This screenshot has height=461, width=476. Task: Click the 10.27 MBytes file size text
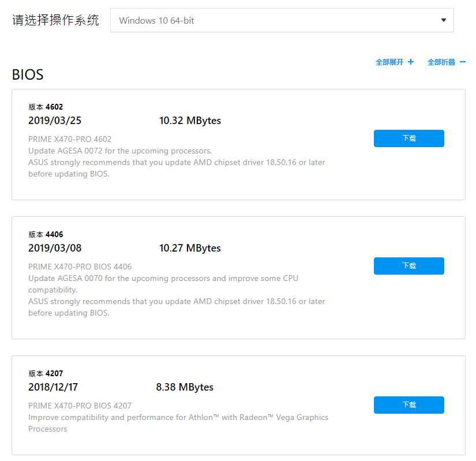(x=190, y=248)
